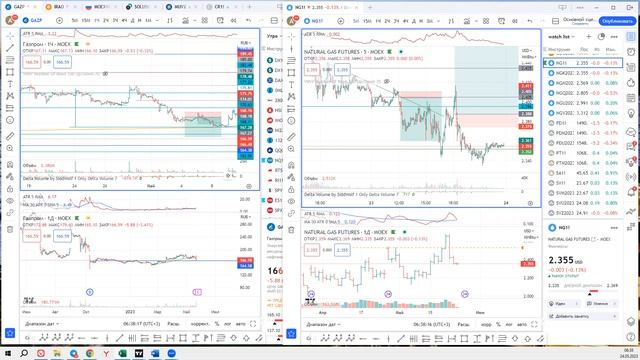Toggle auto scale in GAZP window
640x360 pixels.
point(241,324)
